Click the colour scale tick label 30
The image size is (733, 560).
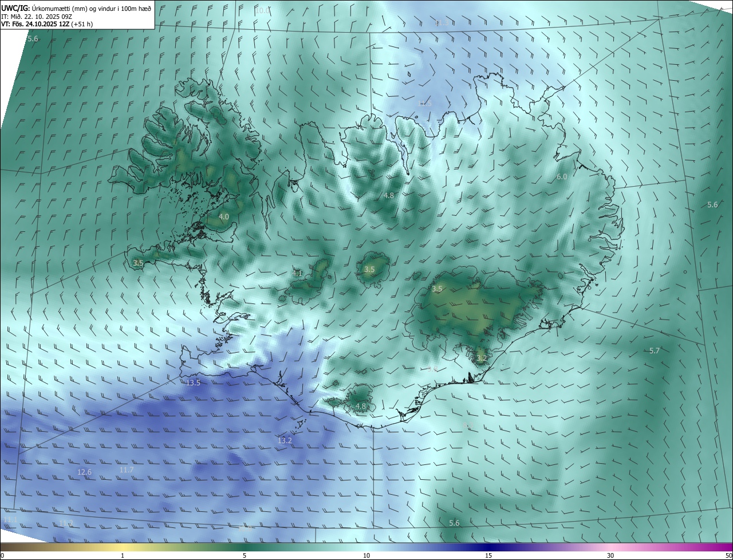pyautogui.click(x=610, y=555)
